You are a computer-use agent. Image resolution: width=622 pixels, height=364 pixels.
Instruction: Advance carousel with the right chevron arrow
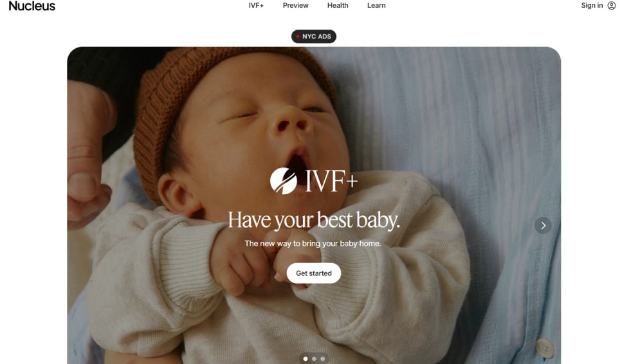tap(543, 226)
